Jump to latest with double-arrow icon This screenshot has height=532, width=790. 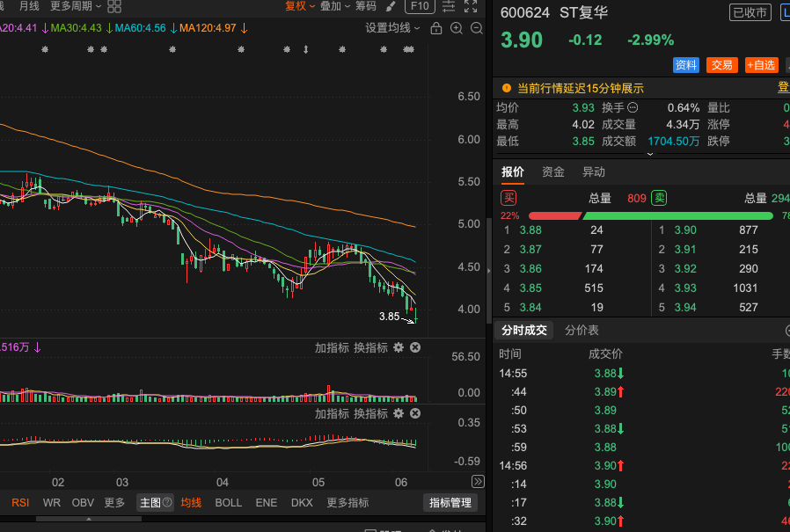coord(478,482)
